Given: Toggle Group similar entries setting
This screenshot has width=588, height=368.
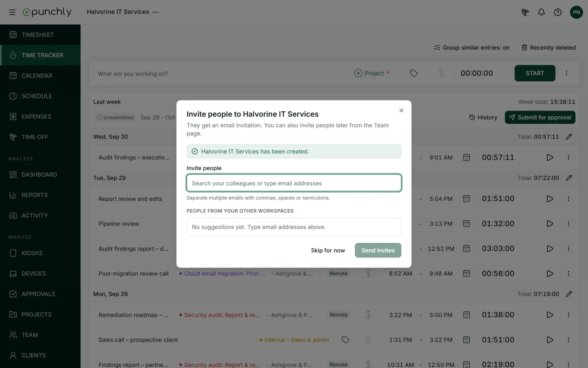Looking at the screenshot, I should [x=472, y=47].
